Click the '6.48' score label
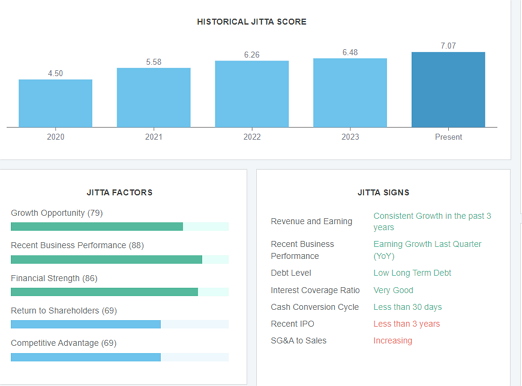 pyautogui.click(x=350, y=52)
